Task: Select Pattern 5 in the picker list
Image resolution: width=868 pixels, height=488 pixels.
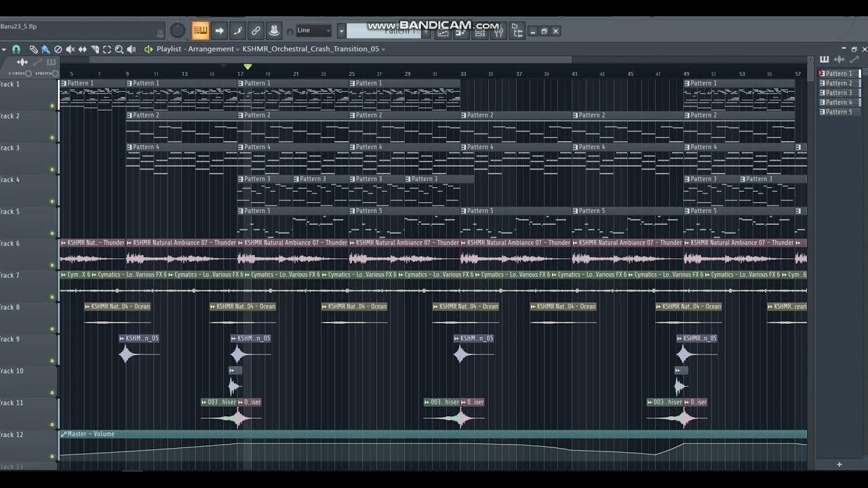Action: [x=839, y=112]
